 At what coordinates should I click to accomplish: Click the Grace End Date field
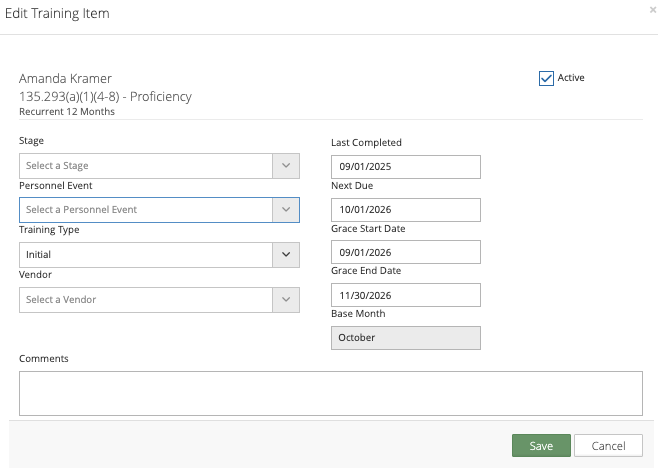[x=406, y=295]
